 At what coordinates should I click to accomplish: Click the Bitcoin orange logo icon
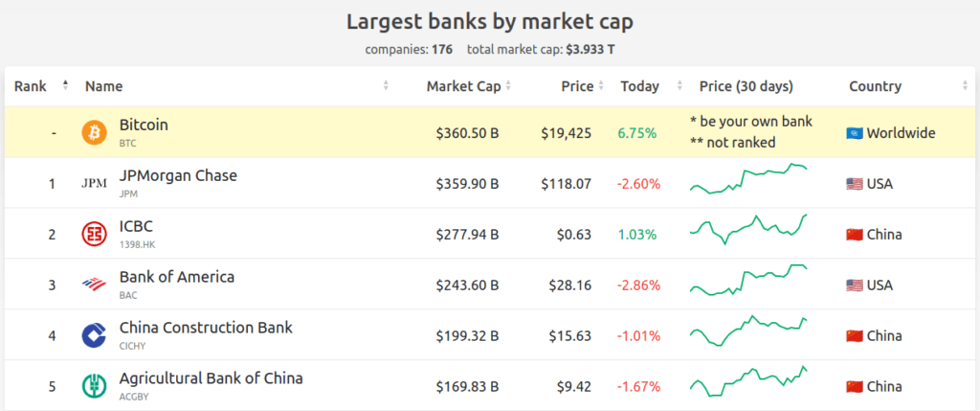[95, 132]
